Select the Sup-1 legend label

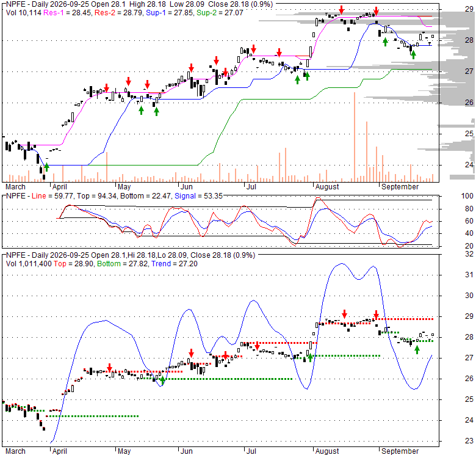coord(155,13)
